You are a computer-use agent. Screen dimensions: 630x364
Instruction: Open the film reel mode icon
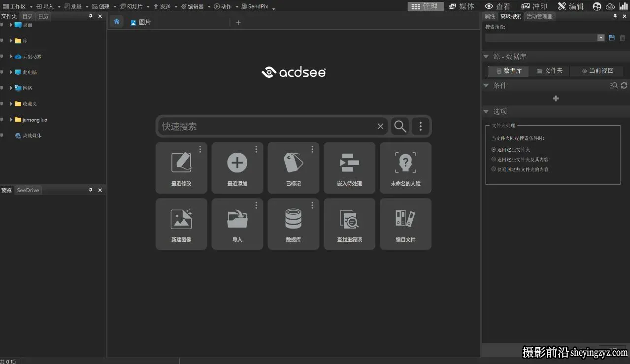point(597,6)
